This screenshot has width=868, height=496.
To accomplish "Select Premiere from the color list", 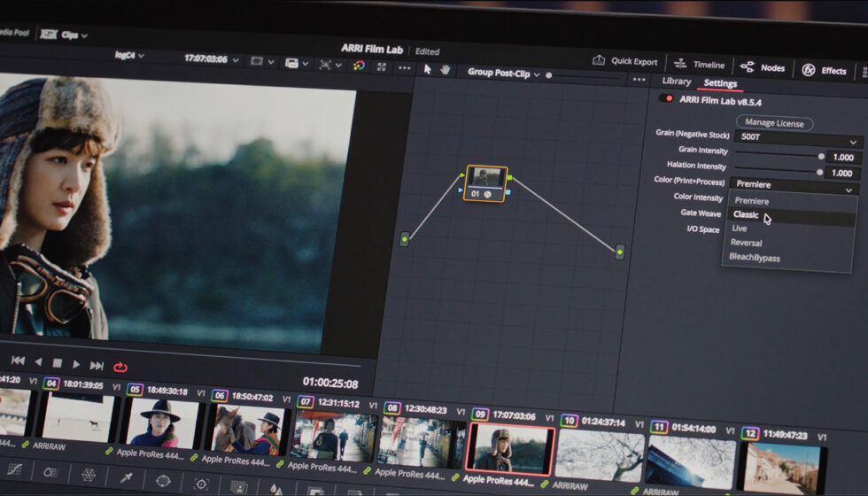I will 752,201.
